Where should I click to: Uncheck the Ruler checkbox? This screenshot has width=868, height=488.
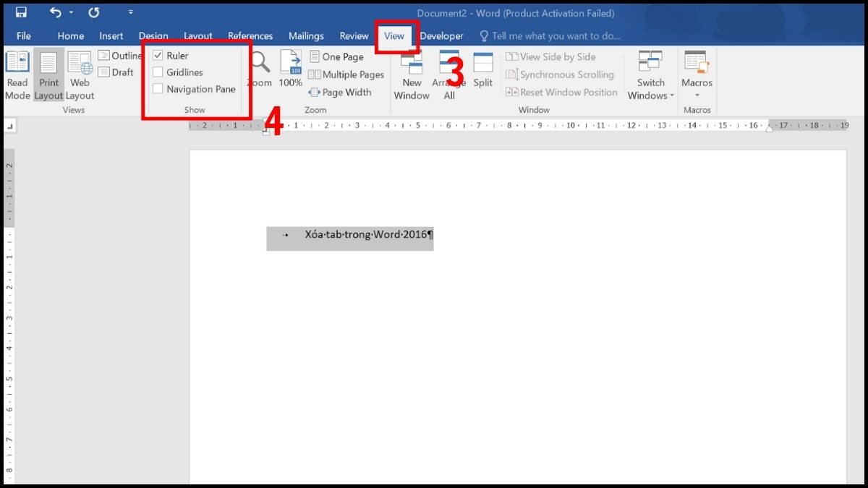pyautogui.click(x=158, y=55)
